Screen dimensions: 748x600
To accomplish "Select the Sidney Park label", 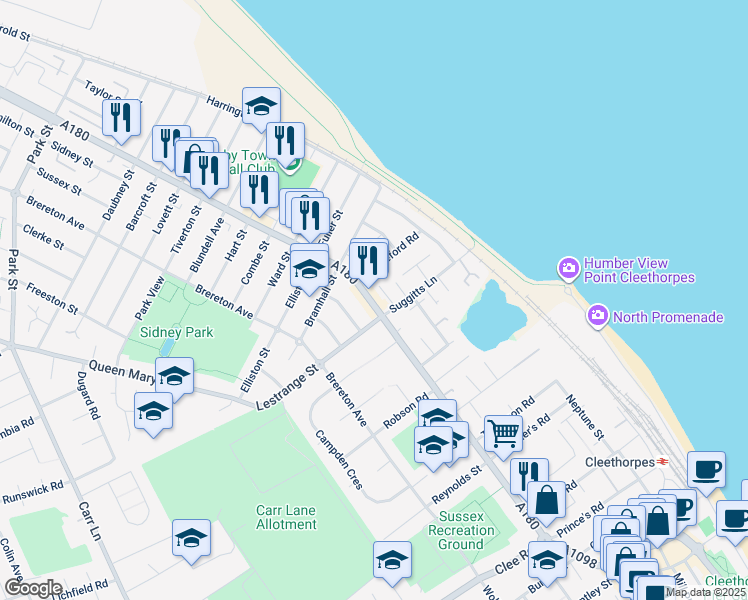I will (x=177, y=332).
